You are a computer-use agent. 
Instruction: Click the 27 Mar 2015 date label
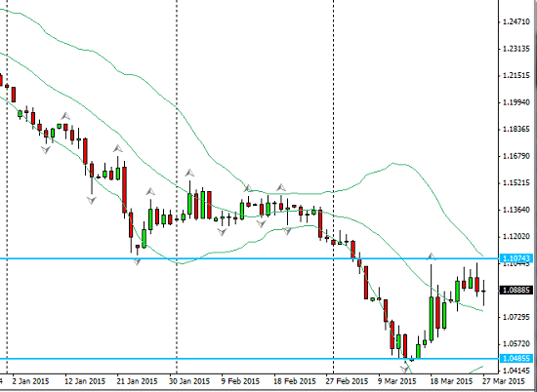pos(504,381)
